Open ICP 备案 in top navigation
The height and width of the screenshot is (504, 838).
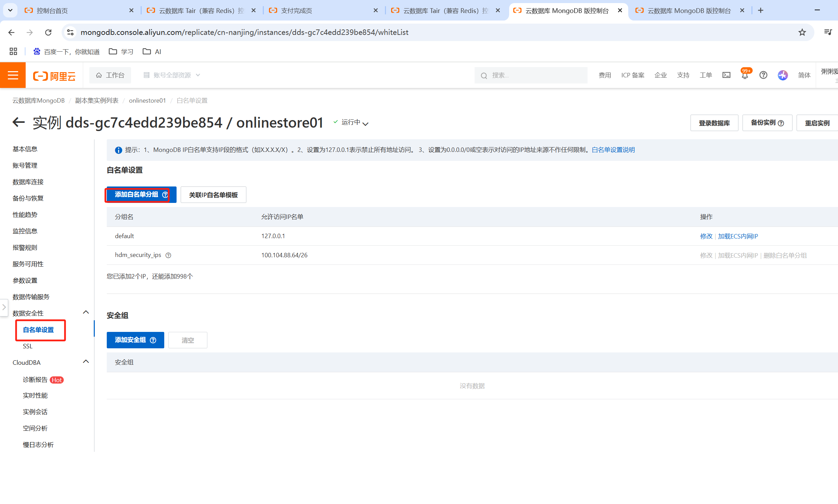pyautogui.click(x=633, y=75)
